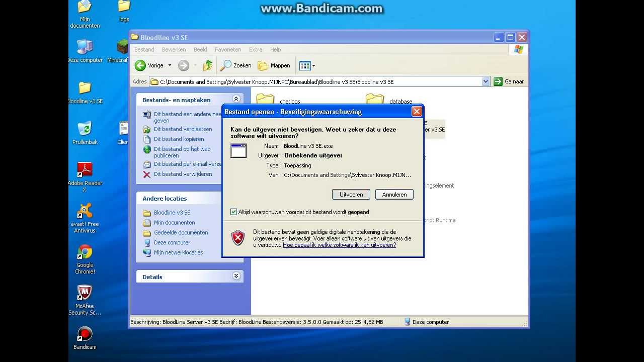The width and height of the screenshot is (644, 362).
Task: Click the Annuleren button in security dialog
Action: 394,195
